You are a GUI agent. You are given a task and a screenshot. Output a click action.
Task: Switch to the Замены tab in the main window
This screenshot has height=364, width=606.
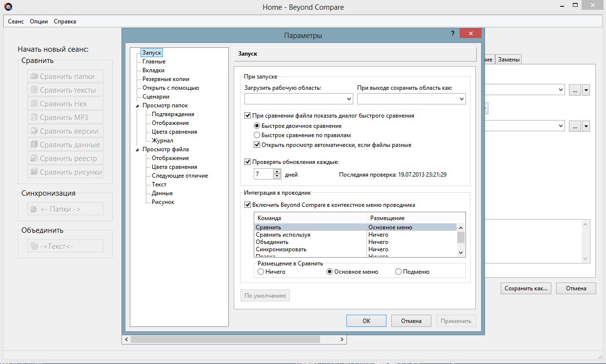pos(508,60)
